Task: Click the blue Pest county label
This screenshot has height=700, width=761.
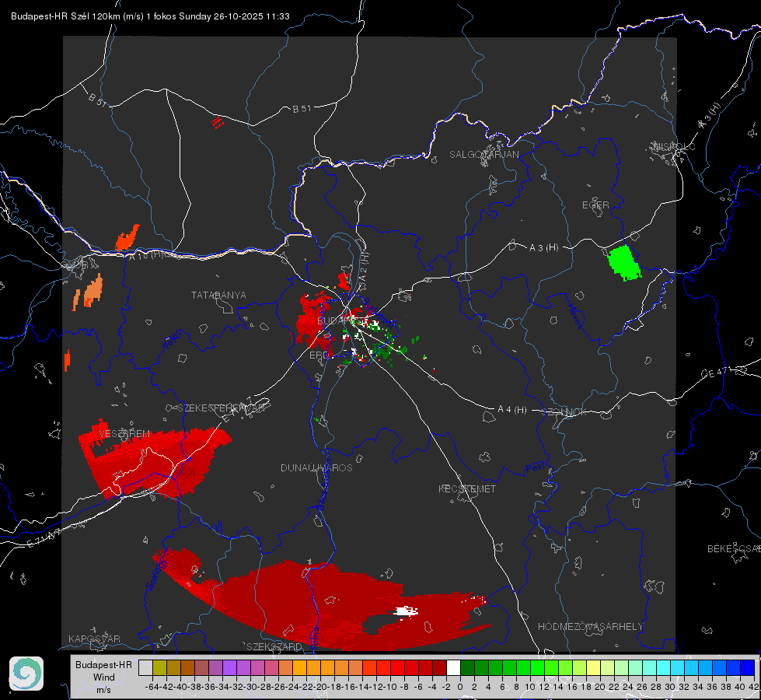Action: (x=535, y=468)
